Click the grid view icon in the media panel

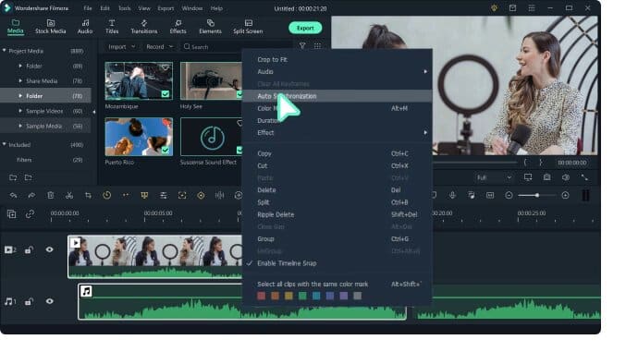click(317, 46)
